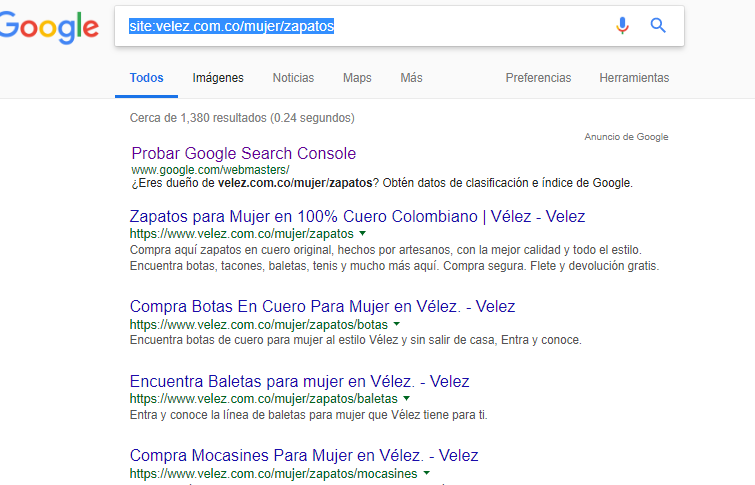Go to the Maps tab

(x=357, y=78)
